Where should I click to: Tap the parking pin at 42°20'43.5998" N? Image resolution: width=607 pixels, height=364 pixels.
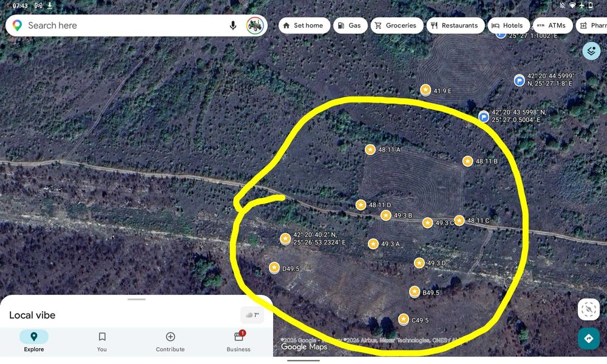click(484, 116)
